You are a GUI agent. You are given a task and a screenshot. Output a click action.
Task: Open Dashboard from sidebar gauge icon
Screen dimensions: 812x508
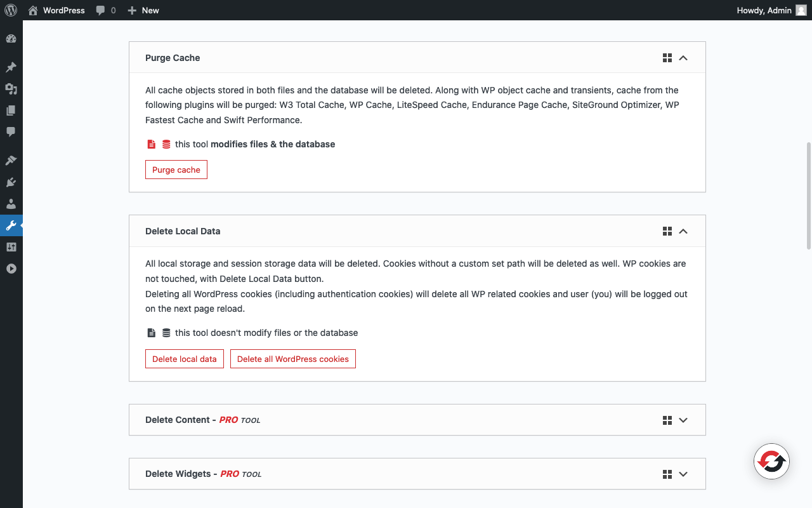tap(11, 39)
